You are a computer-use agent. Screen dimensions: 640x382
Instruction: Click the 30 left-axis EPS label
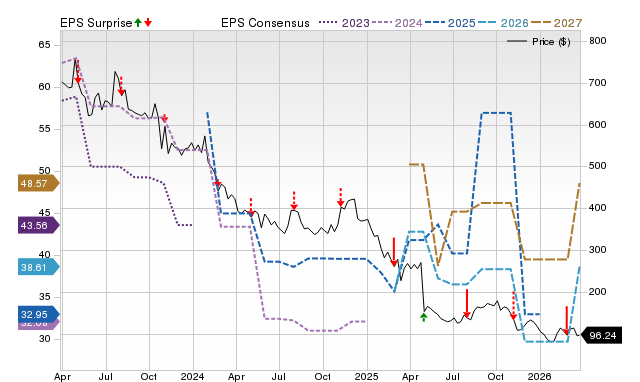(x=44, y=339)
